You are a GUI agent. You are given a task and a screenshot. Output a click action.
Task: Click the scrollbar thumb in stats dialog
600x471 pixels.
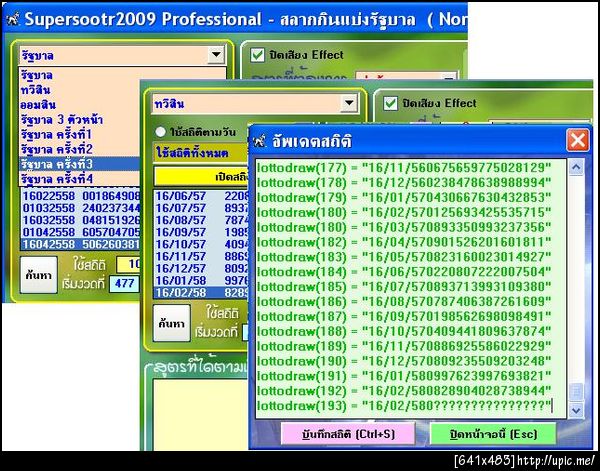576,392
